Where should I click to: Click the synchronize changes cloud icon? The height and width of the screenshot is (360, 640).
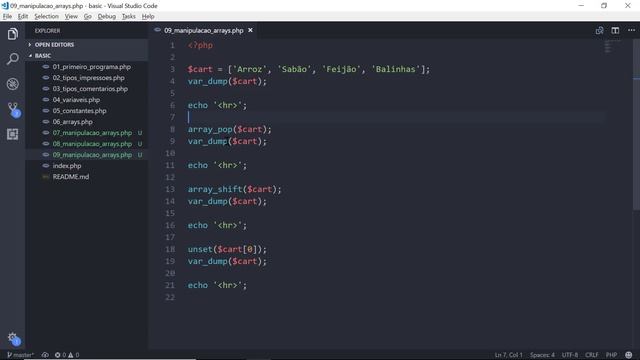click(x=45, y=355)
